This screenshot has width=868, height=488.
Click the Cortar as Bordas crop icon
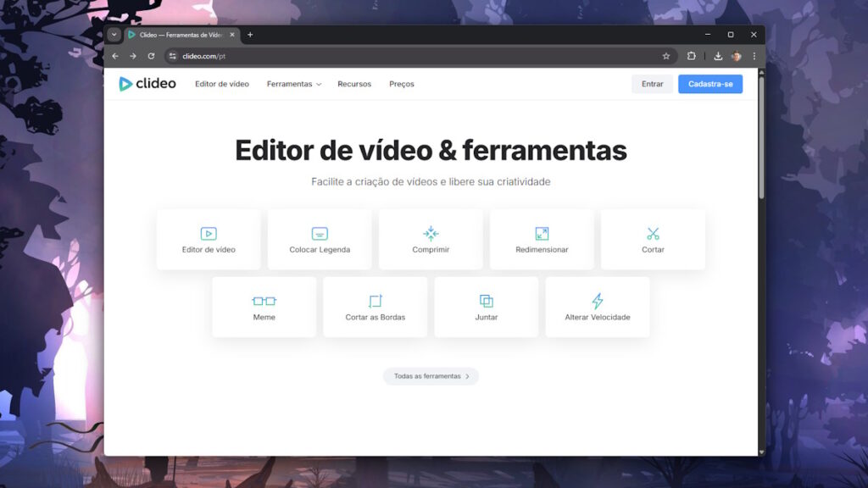click(375, 298)
